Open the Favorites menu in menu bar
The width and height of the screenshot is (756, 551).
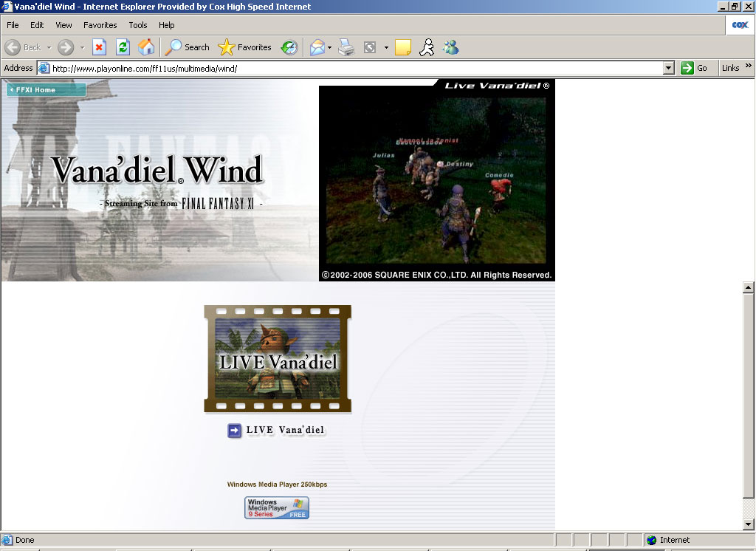[100, 25]
